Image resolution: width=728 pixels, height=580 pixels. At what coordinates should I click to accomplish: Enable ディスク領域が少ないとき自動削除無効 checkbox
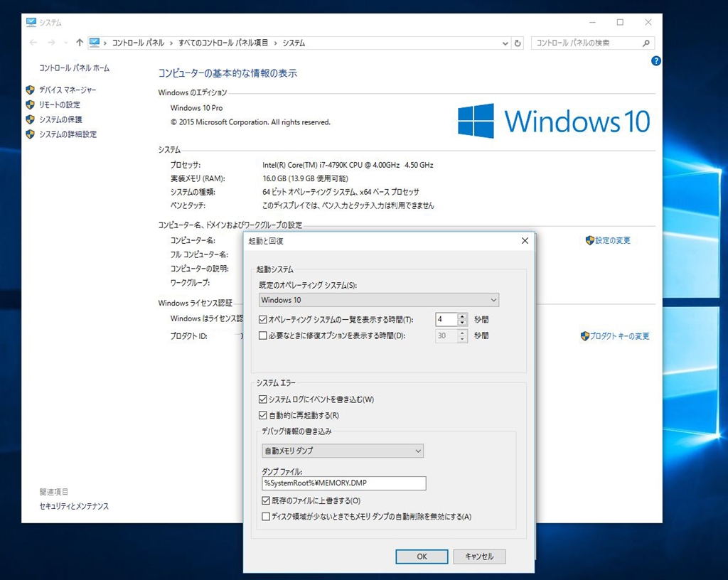pos(266,517)
